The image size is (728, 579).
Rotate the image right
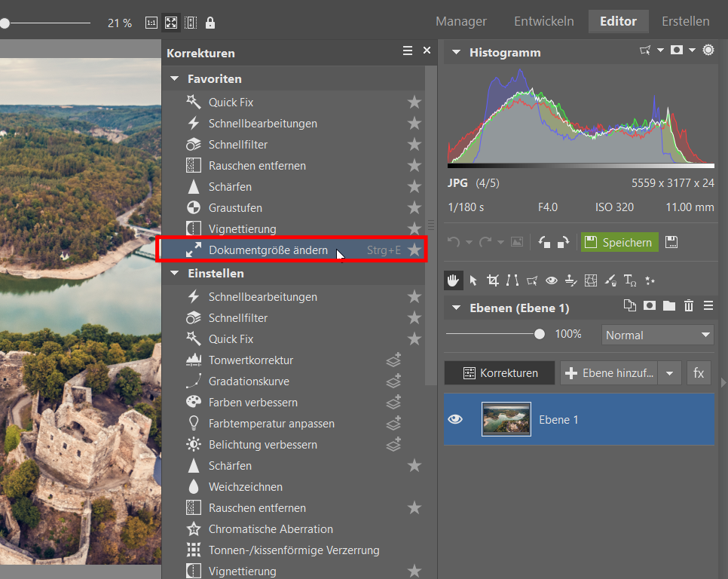pos(563,242)
